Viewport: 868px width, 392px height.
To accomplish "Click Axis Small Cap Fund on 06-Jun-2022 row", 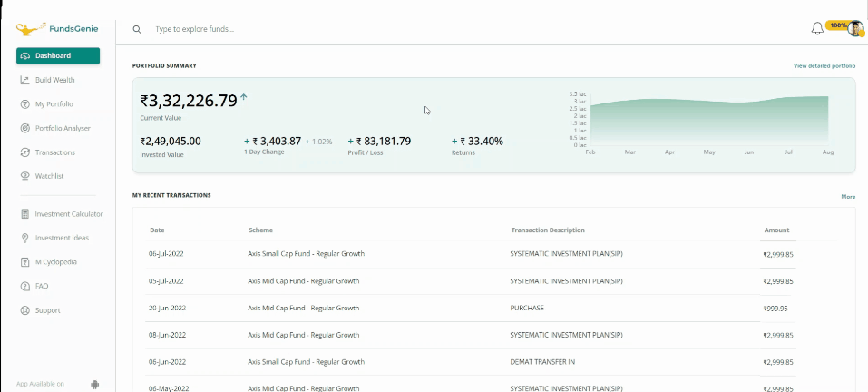I will [307, 362].
